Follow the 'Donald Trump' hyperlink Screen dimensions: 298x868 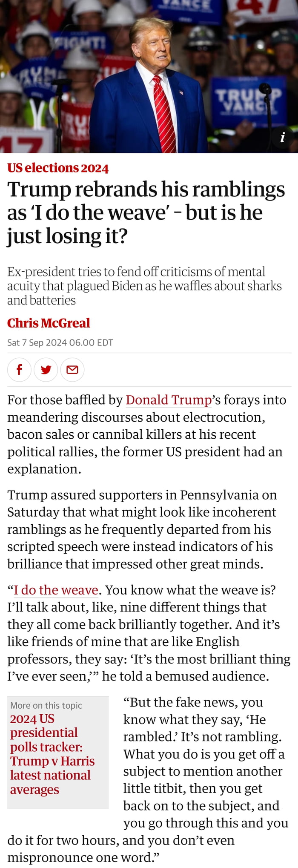[169, 400]
